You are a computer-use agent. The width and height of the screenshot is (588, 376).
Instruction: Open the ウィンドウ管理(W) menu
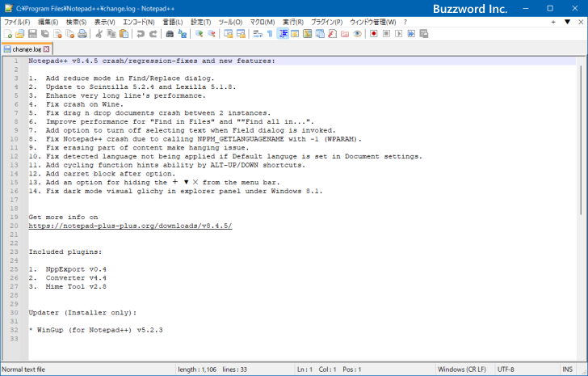coord(373,22)
